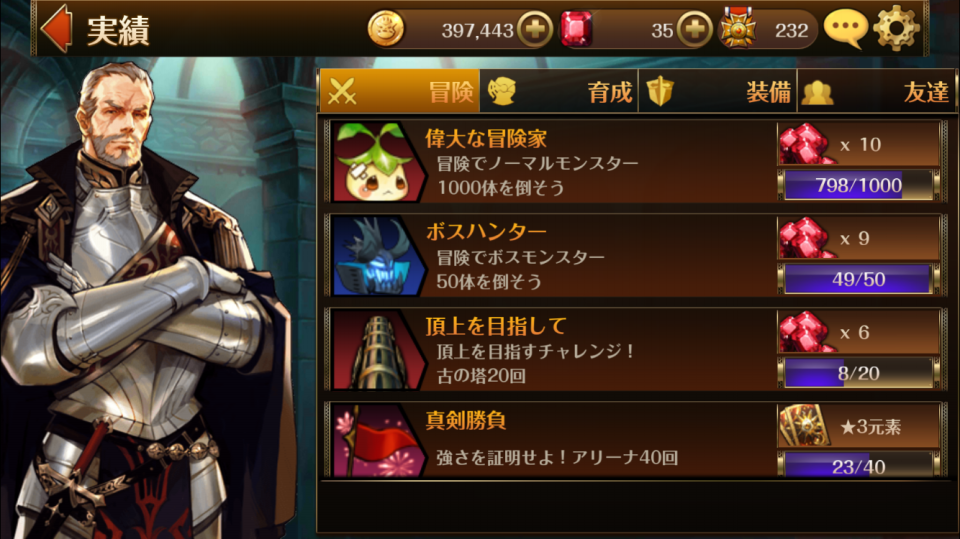Screen dimensions: 960x539
Task: Open the 真剣勝負 arena achievement
Action: (636, 440)
